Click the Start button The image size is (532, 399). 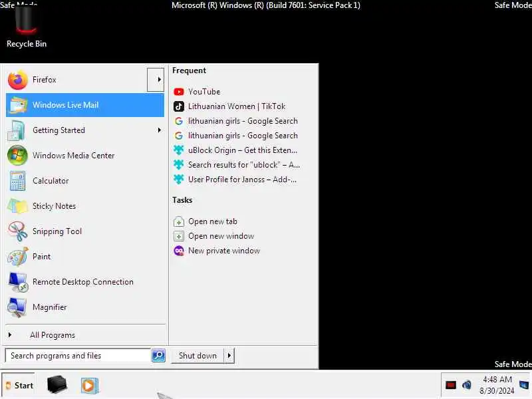point(19,386)
